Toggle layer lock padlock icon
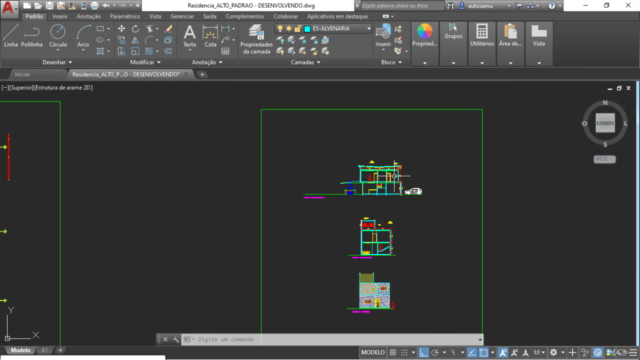Screen dimensions: 640x360 coord(298,29)
